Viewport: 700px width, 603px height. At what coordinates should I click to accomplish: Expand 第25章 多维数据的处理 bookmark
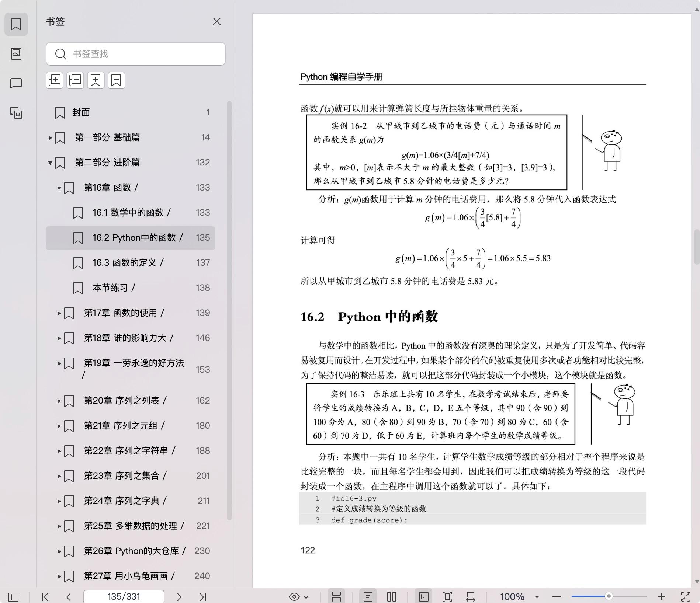point(59,526)
